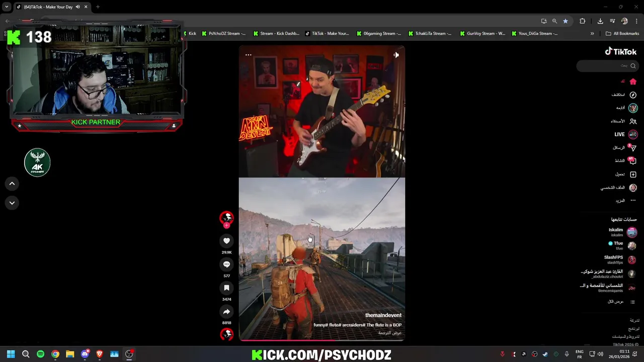Open Explore compass icon in sidebar
Screen dimensions: 644x362
[x=633, y=95]
